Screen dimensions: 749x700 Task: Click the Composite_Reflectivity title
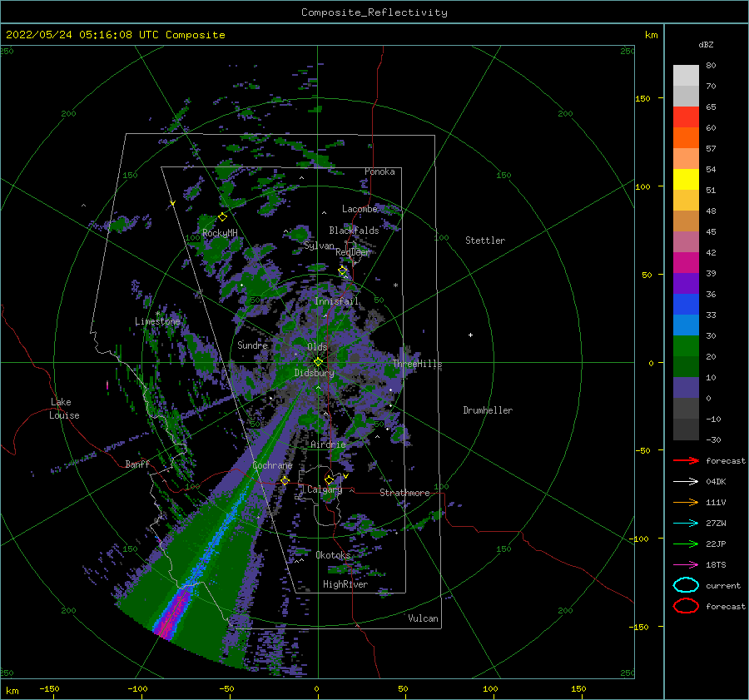(x=374, y=12)
